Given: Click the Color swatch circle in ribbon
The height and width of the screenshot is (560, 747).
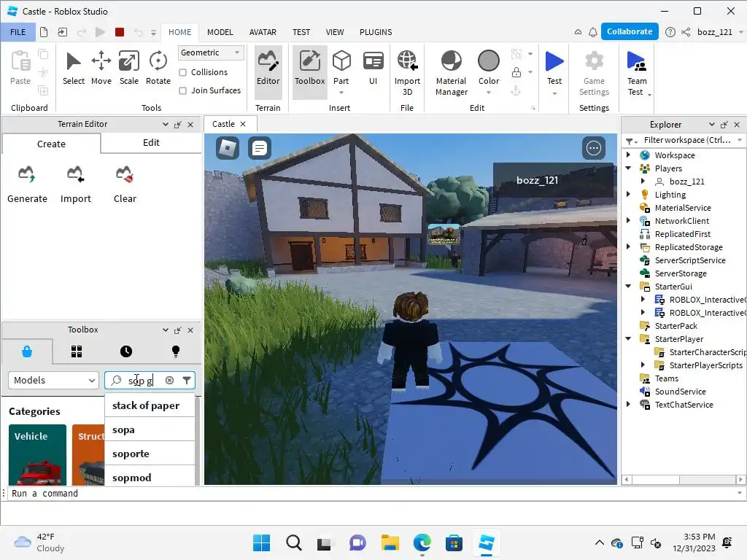Looking at the screenshot, I should click(x=488, y=61).
